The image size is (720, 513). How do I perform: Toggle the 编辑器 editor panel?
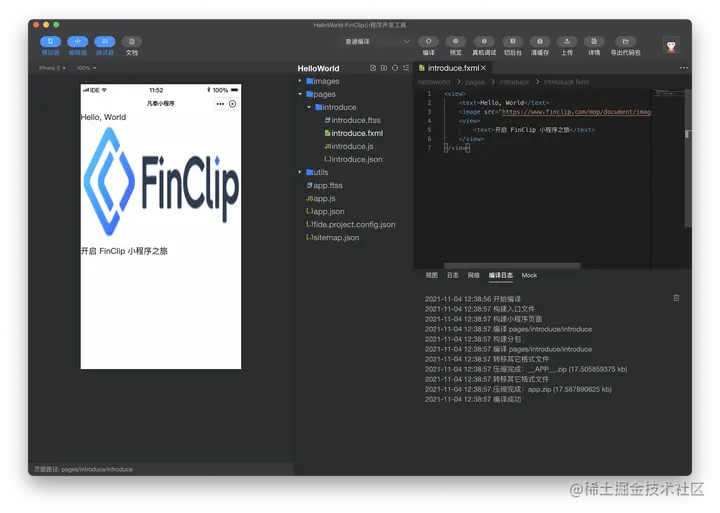78,45
